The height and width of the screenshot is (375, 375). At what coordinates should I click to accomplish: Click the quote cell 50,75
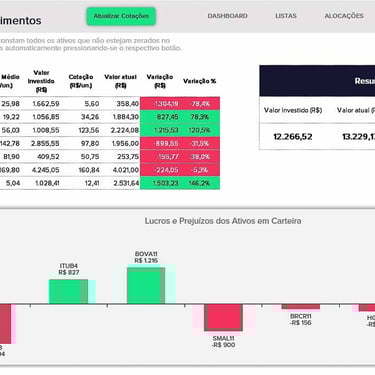click(90, 157)
